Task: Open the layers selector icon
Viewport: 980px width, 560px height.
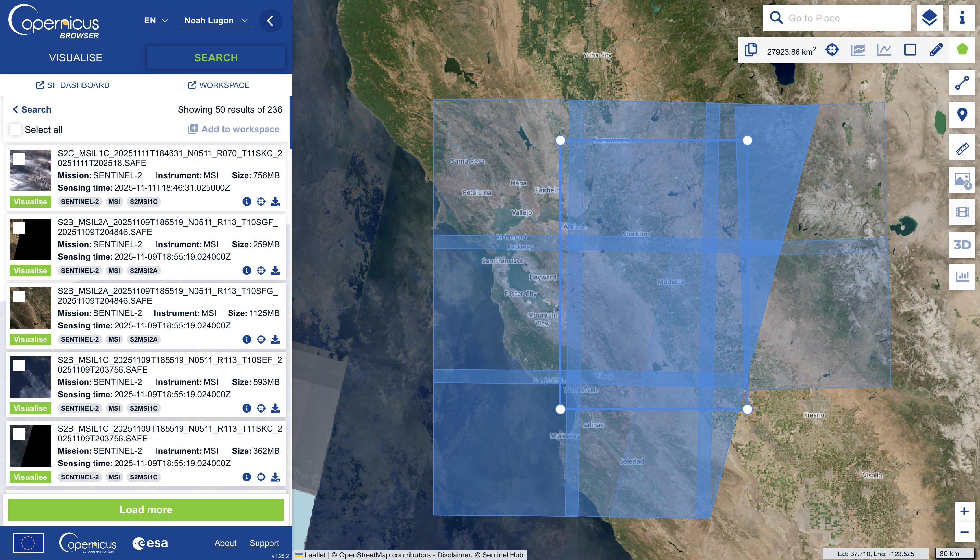Action: coord(929,18)
